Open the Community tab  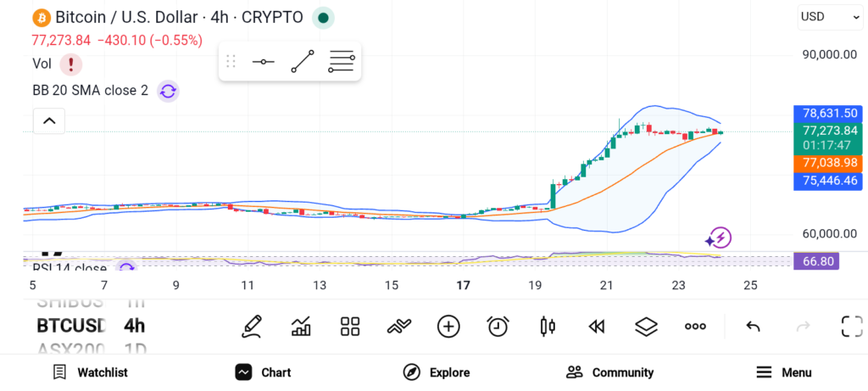[x=609, y=372]
